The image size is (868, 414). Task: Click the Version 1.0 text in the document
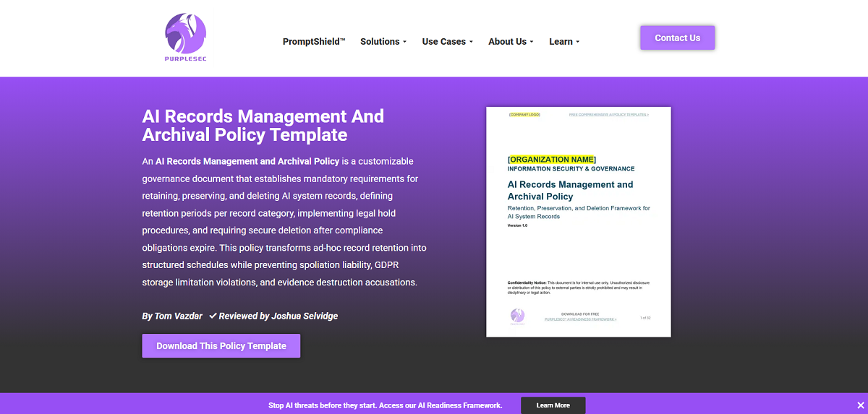point(518,225)
